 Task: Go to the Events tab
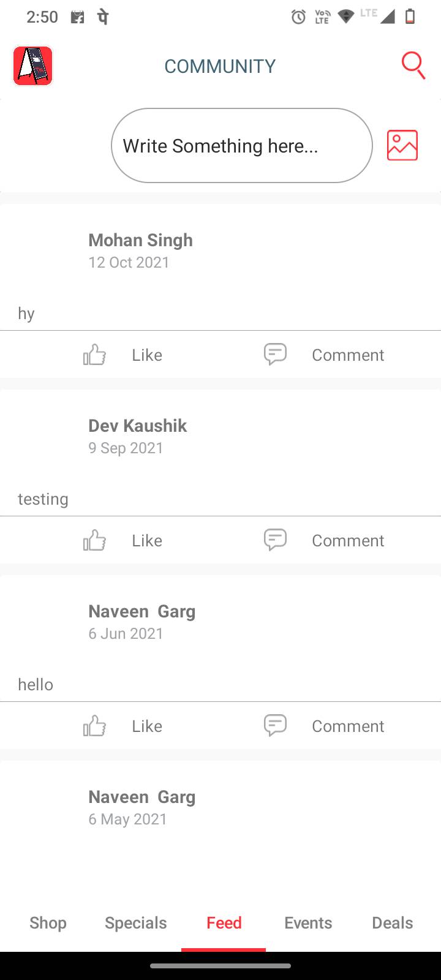click(308, 923)
